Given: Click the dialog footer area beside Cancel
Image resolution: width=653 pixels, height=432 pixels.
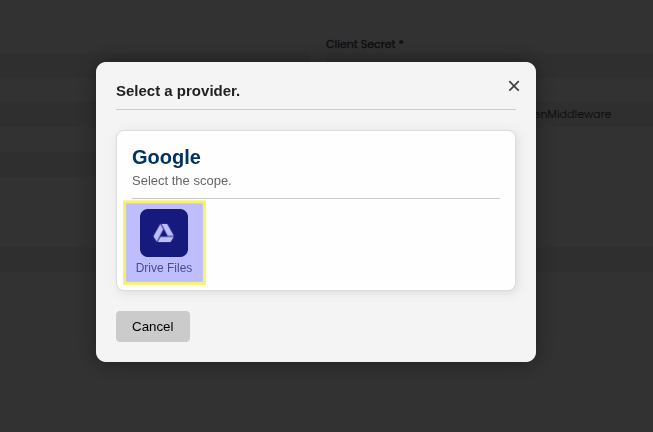Looking at the screenshot, I should coord(354,327).
